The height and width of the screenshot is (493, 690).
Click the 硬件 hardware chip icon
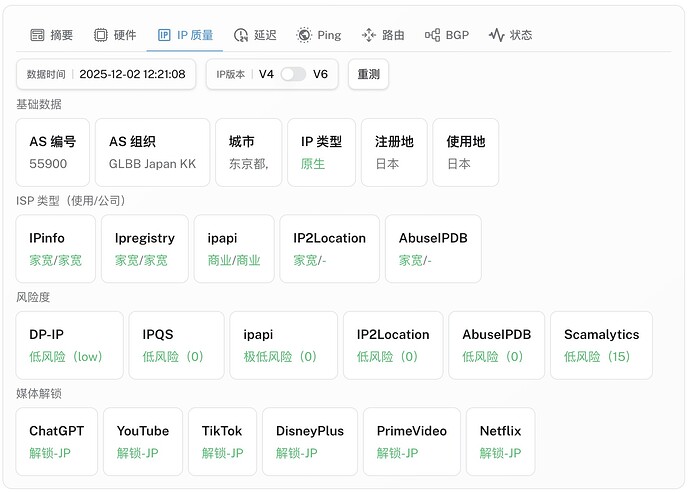point(101,35)
